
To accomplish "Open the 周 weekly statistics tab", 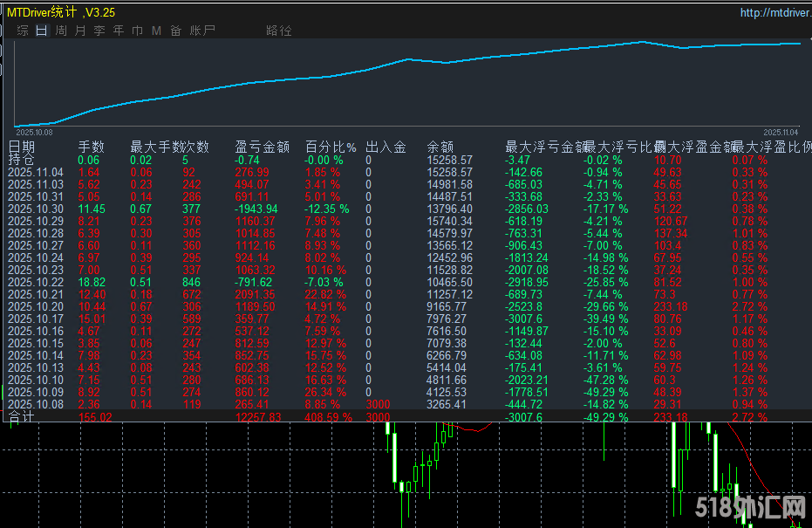I will 61,31.
